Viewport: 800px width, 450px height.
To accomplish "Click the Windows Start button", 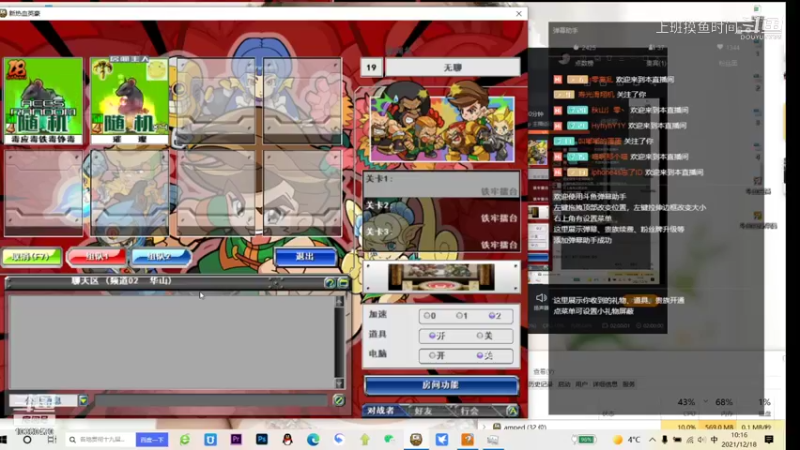I will click(x=3, y=439).
